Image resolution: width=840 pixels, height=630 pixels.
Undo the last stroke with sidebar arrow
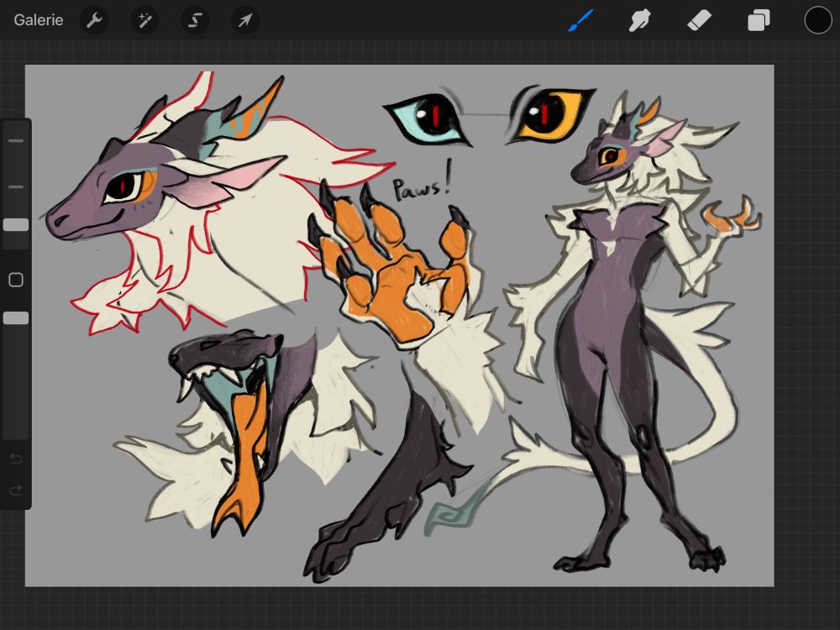(x=16, y=459)
